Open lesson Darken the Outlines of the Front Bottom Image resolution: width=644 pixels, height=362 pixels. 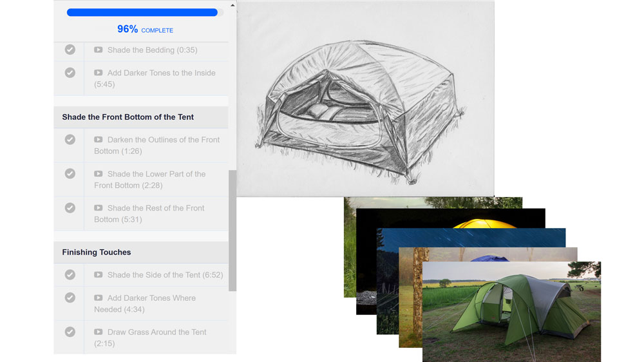coord(157,146)
